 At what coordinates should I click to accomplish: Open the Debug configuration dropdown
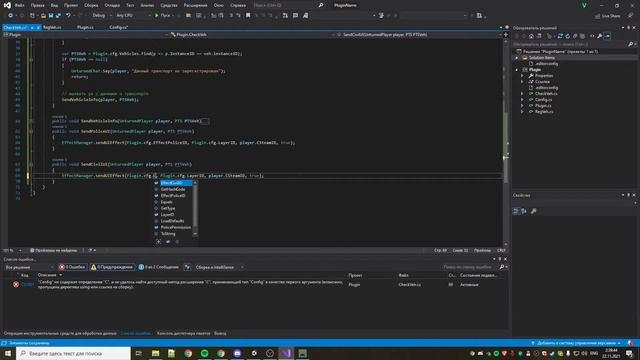102,16
